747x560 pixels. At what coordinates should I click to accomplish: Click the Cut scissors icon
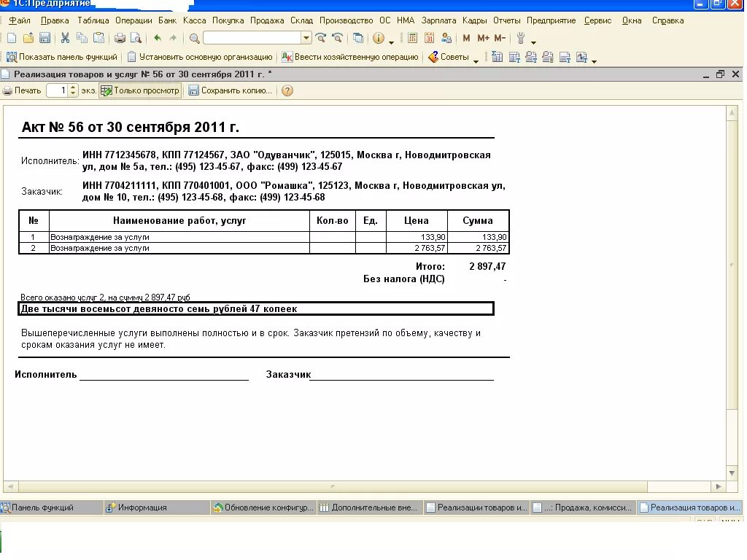pyautogui.click(x=65, y=38)
